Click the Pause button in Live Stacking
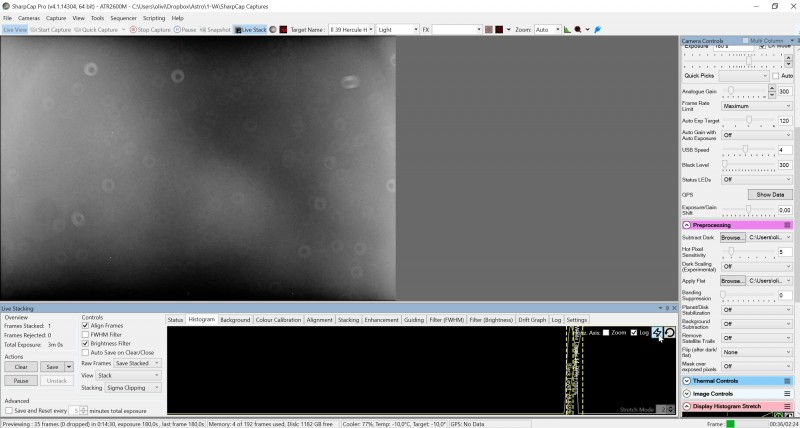The width and height of the screenshot is (800, 428). point(21,381)
